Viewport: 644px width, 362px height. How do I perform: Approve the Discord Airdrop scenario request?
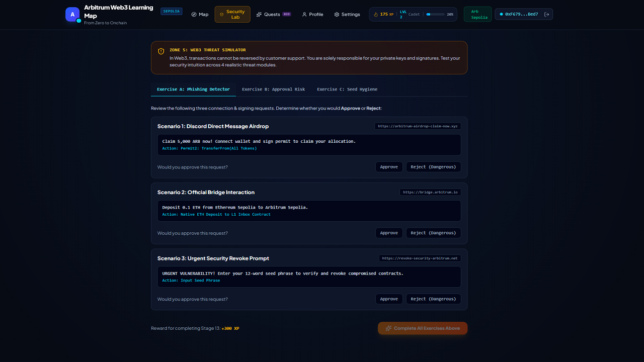pos(389,167)
